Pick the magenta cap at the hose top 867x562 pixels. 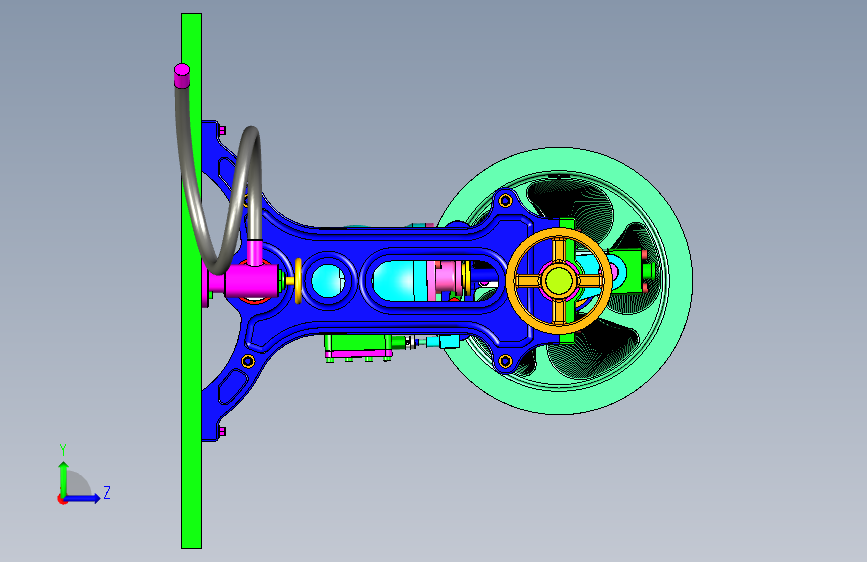pos(182,75)
